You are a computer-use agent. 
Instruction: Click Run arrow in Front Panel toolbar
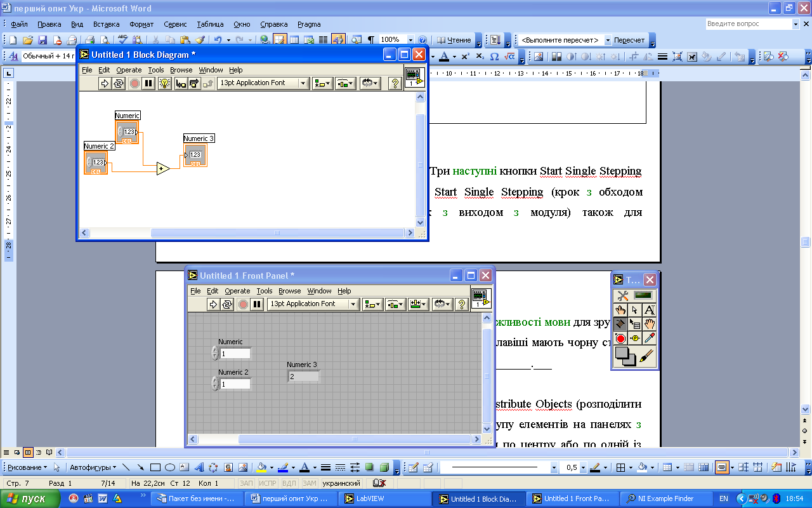click(x=214, y=304)
